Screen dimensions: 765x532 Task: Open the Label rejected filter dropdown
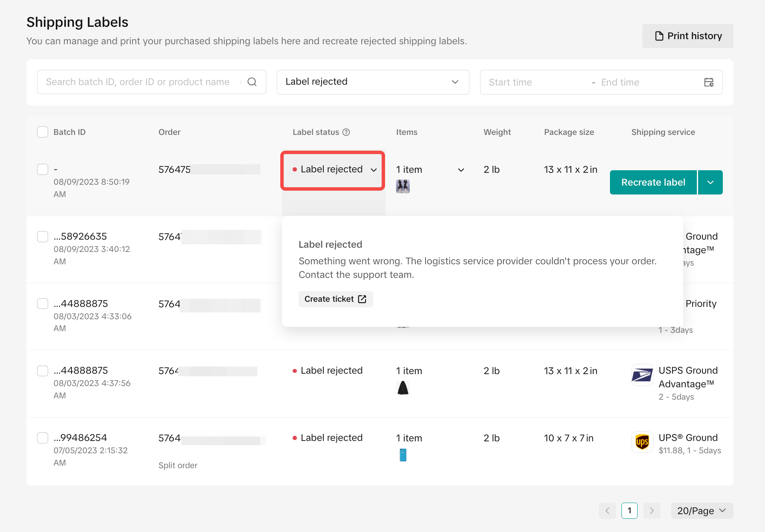click(x=373, y=82)
